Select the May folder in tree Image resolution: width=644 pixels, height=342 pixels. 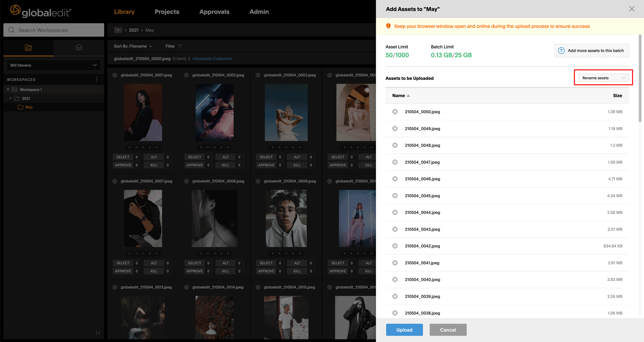[x=29, y=107]
